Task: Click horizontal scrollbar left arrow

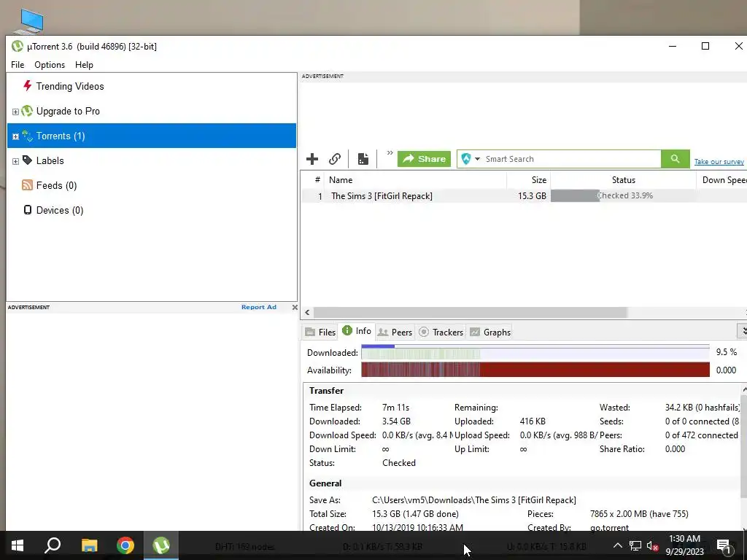Action: [x=307, y=312]
